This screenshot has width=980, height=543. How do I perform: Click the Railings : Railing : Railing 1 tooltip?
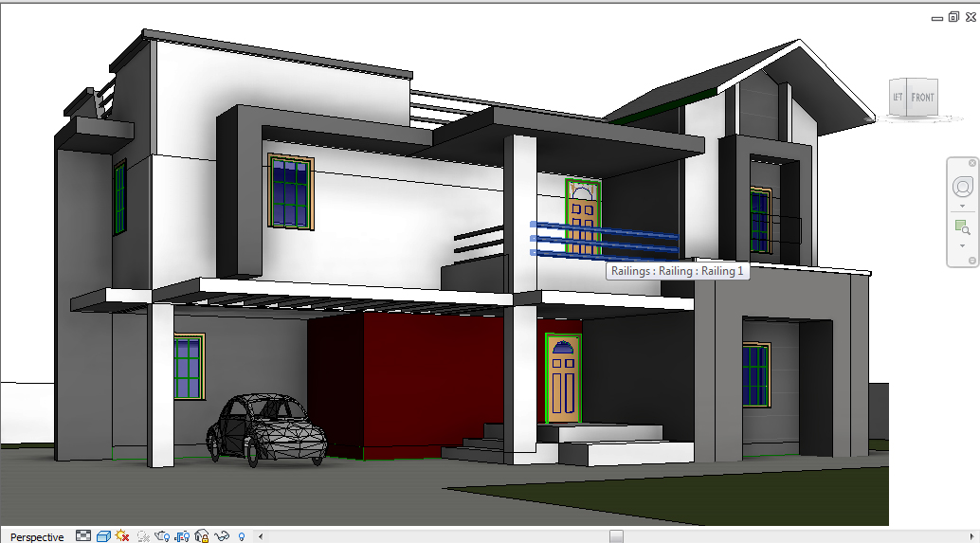click(x=678, y=271)
